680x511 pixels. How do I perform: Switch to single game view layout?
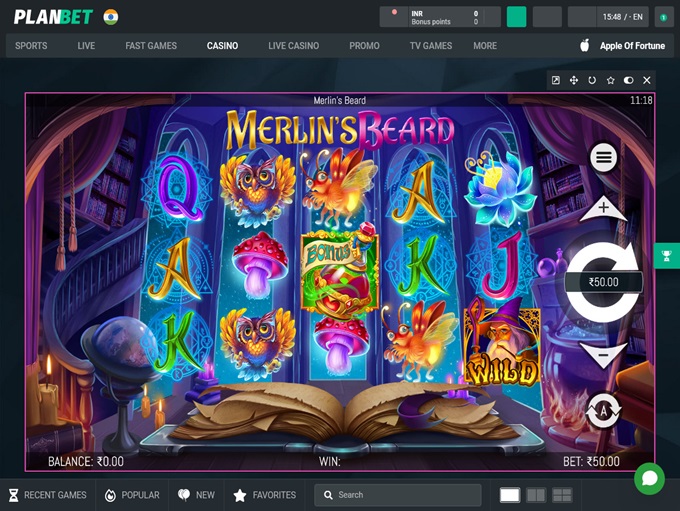[x=510, y=495]
